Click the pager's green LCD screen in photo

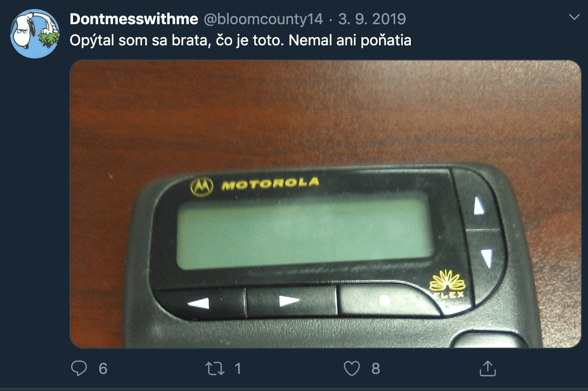[305, 232]
